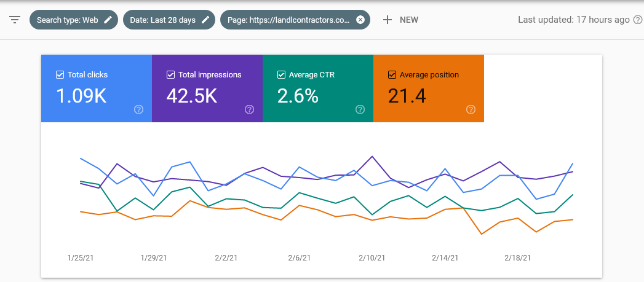Click the 2/10/21 date axis label
The height and width of the screenshot is (282, 644).
point(372,258)
